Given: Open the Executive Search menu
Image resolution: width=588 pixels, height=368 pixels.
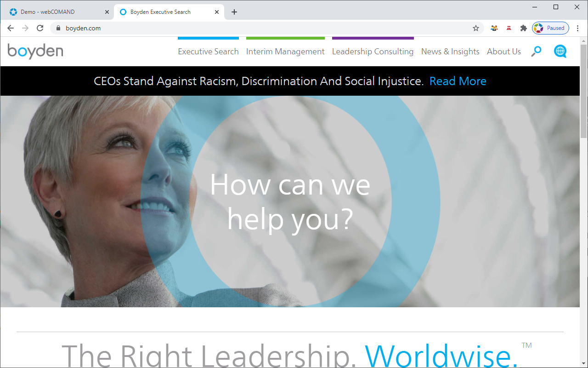Looking at the screenshot, I should click(x=208, y=52).
